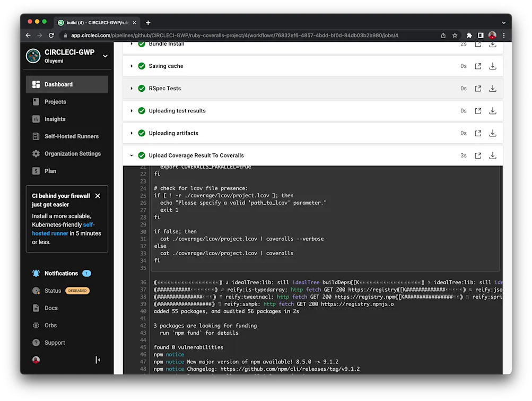Image resolution: width=532 pixels, height=401 pixels.
Task: Open the tab search chevron
Action: (x=504, y=23)
